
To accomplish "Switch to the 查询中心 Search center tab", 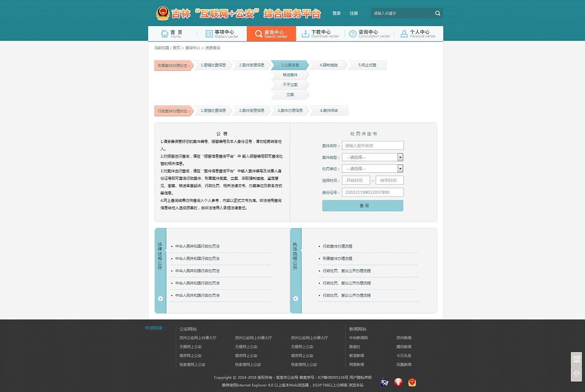I will (271, 34).
